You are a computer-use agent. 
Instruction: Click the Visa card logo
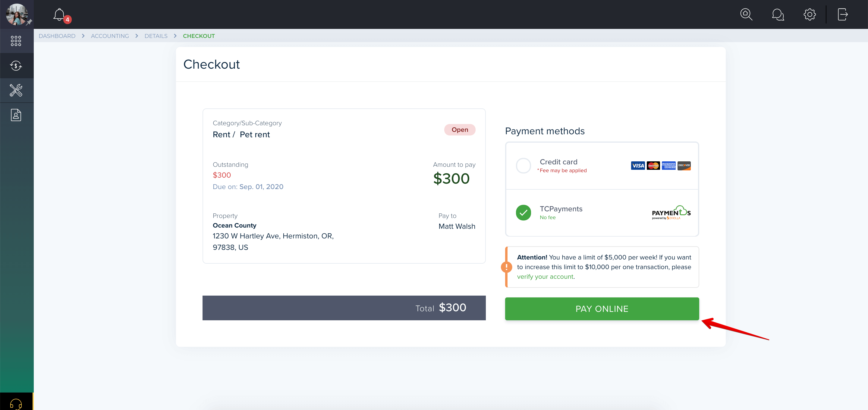click(637, 166)
